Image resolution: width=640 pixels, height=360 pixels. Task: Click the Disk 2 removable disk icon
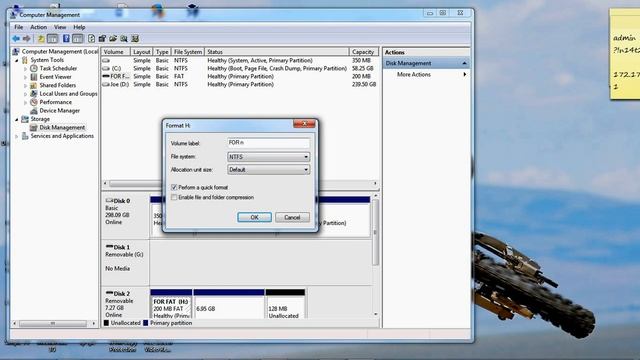tap(109, 293)
